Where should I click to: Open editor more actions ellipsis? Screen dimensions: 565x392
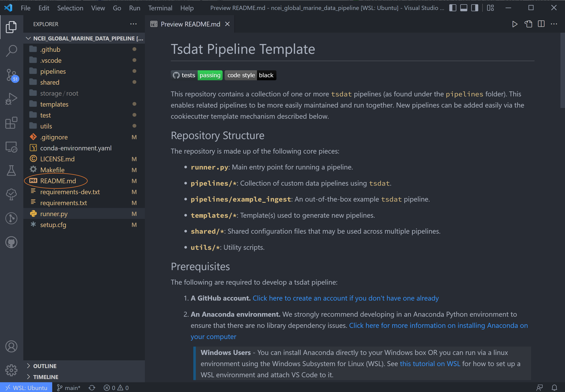(x=554, y=24)
